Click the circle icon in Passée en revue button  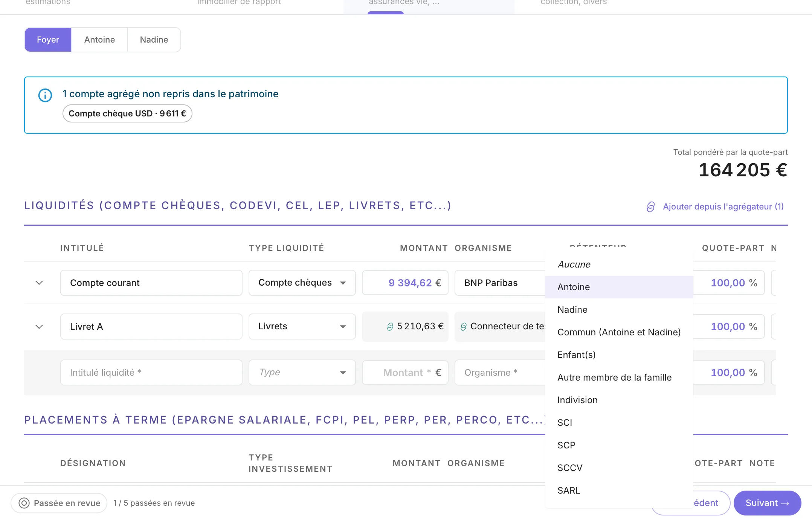[24, 503]
